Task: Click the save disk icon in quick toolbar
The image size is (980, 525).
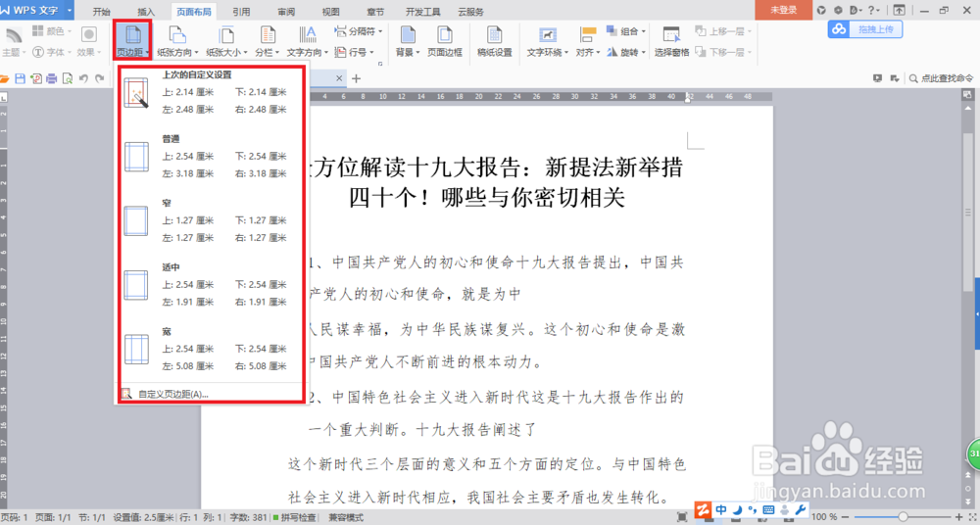Action: point(20,78)
